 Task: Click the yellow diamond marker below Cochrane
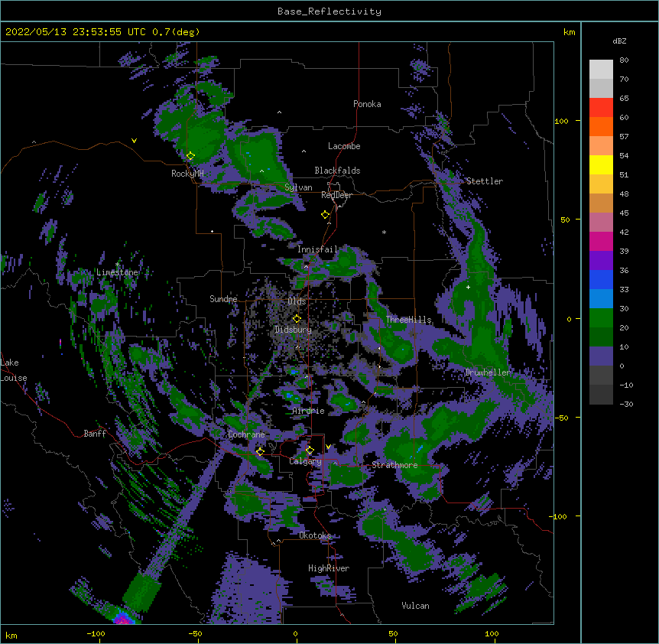260,451
